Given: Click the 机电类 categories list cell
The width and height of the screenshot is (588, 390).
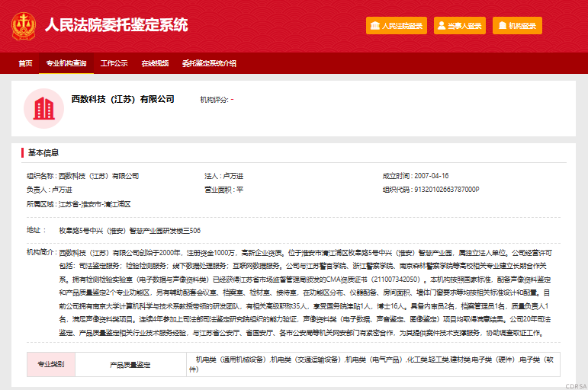Looking at the screenshot, I should tap(373, 364).
